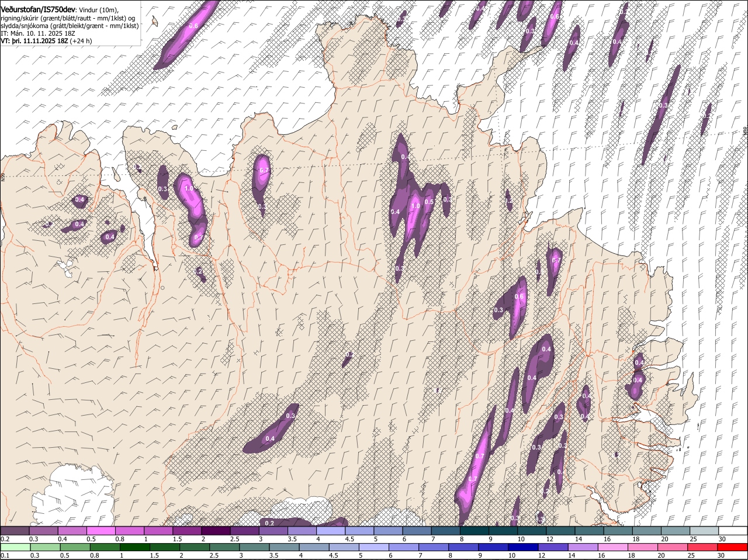Click the pale mint 0.1–0.3 swatch, lower legend

[x=15, y=547]
